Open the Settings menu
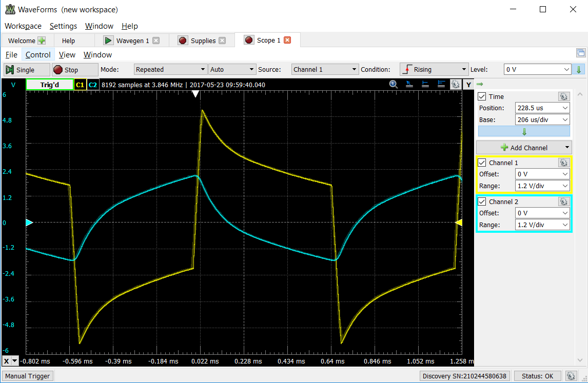The image size is (588, 383). coord(63,26)
